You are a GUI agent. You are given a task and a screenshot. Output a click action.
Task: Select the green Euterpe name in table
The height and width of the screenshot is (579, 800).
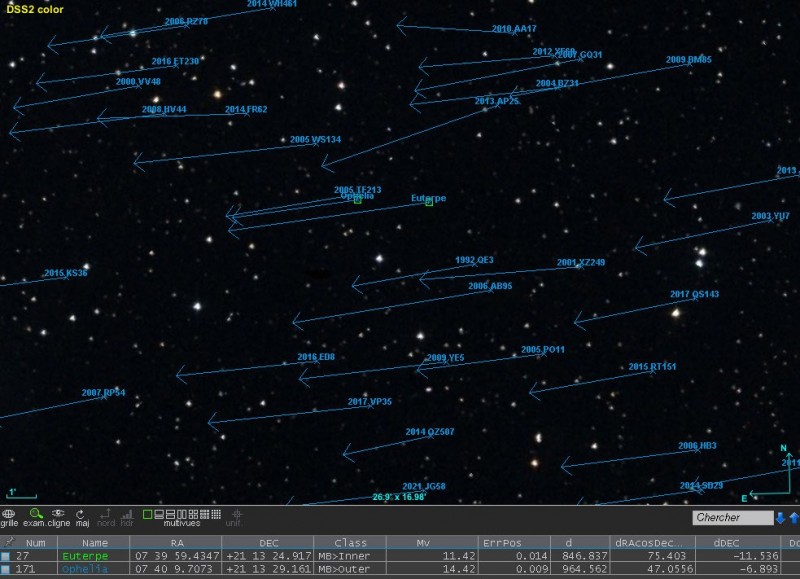point(85,556)
